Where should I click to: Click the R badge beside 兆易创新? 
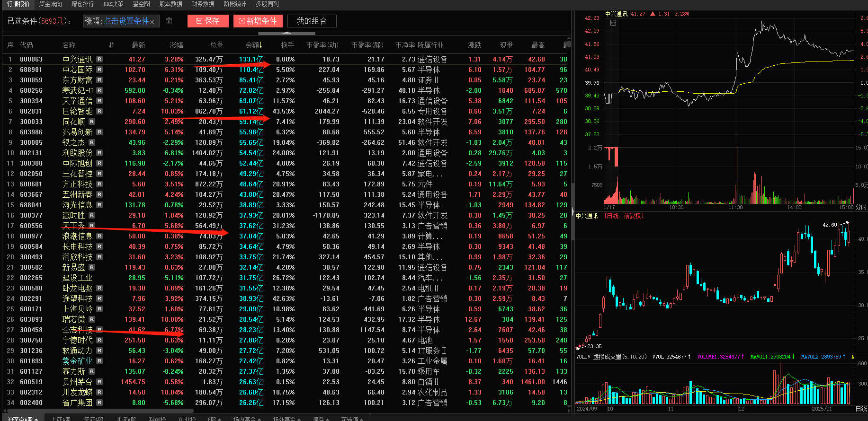[99, 132]
